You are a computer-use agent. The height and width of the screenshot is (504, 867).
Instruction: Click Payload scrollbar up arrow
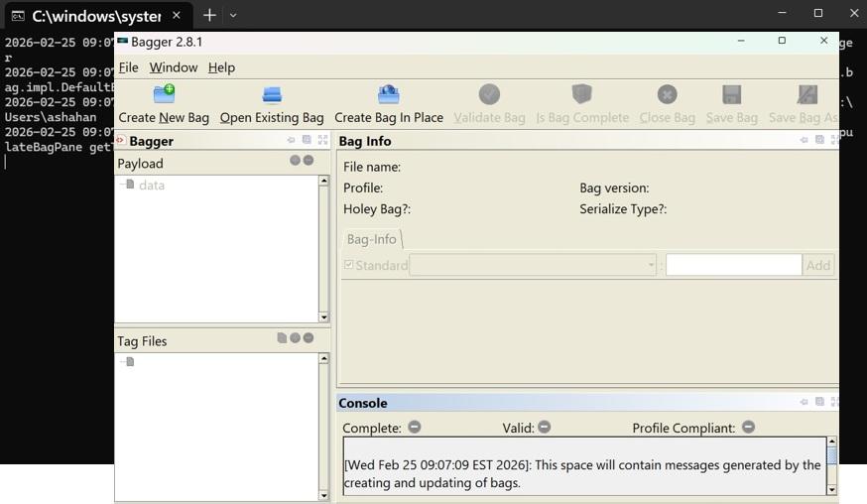point(324,181)
